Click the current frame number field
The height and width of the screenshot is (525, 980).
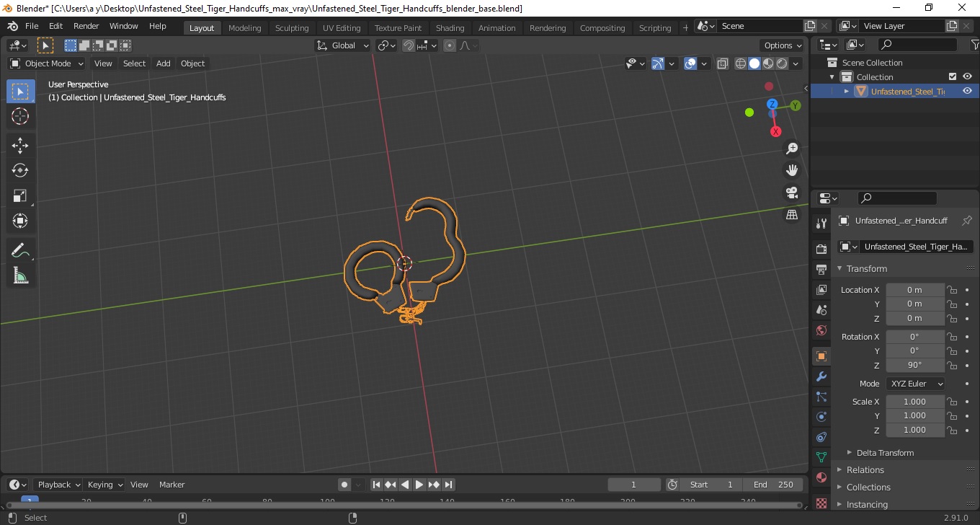pyautogui.click(x=634, y=485)
